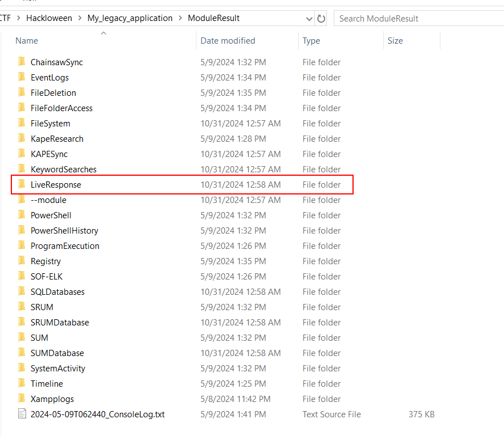
Task: Select the Xampplogs folder name
Action: click(x=52, y=399)
